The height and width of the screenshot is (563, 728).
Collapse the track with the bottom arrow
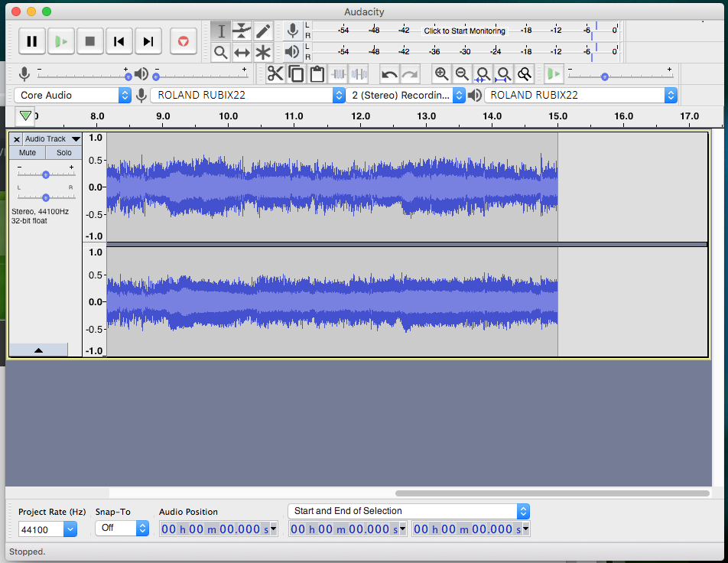click(38, 350)
